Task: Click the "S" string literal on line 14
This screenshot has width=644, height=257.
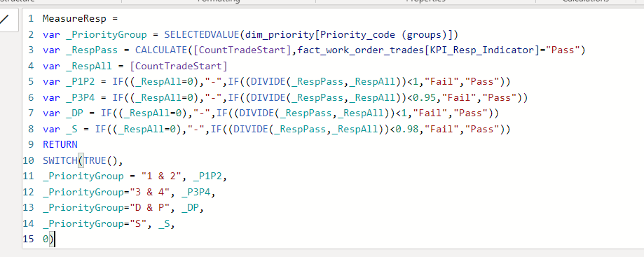Action: (138, 224)
